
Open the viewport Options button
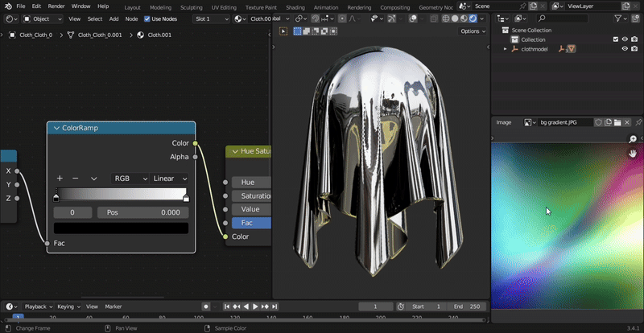[x=472, y=31]
